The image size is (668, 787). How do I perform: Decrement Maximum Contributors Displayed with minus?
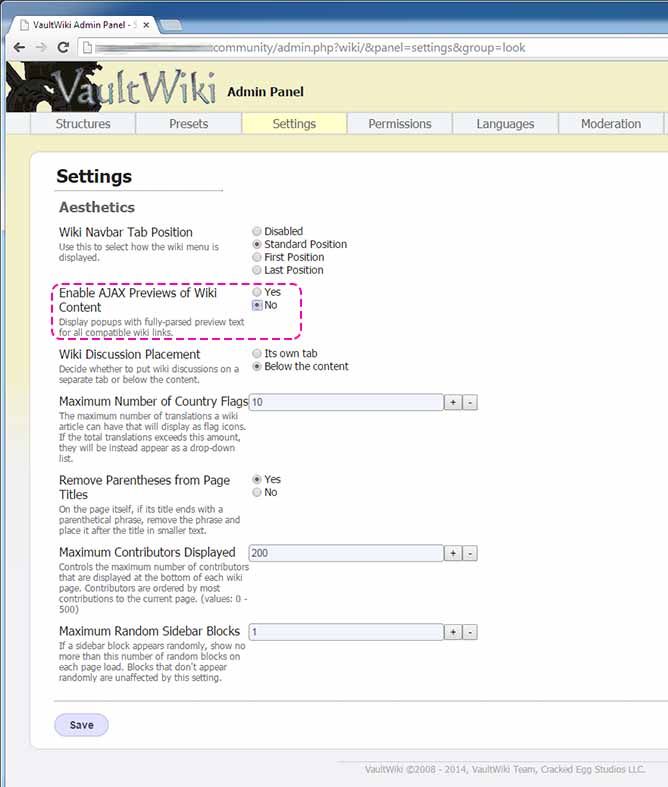point(470,554)
